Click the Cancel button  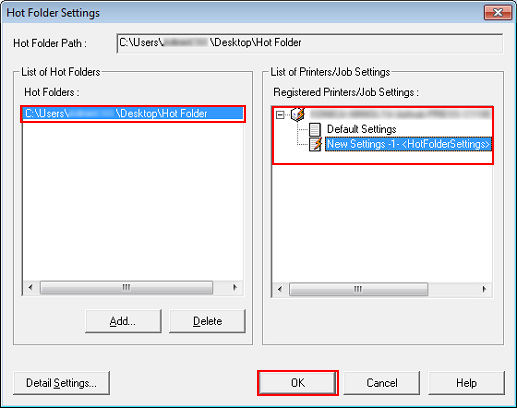click(x=382, y=383)
